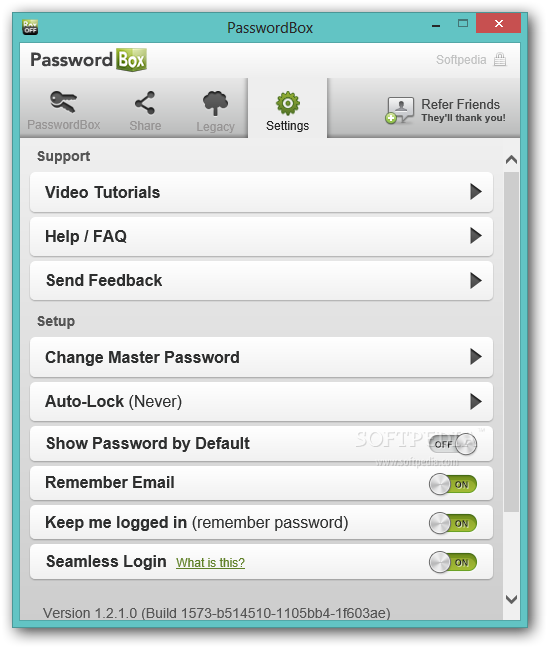The height and width of the screenshot is (648, 548).
Task: Click the padlock icon beside Softpedia
Action: pos(500,60)
